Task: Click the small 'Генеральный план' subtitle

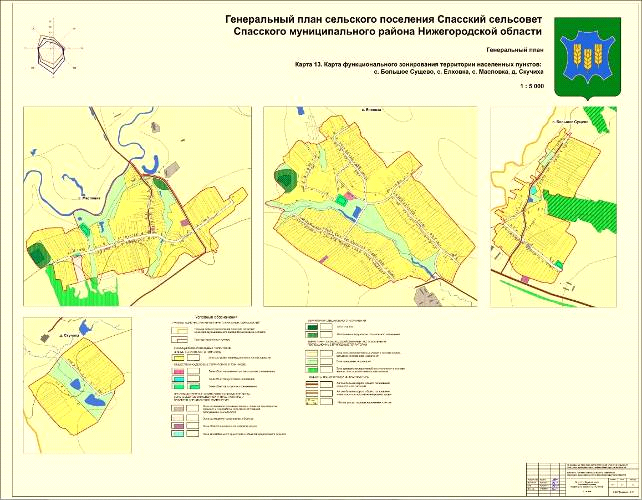Action: click(x=515, y=50)
